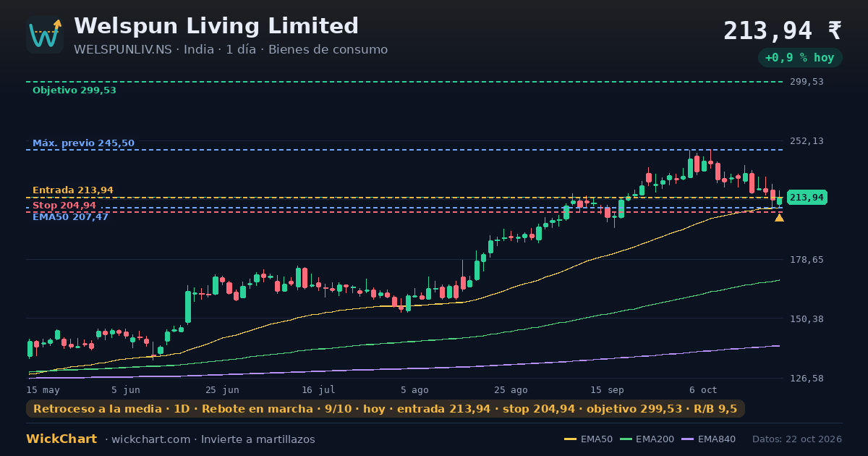Click the 299,53 axis value
This screenshot has width=868, height=456.
click(808, 82)
